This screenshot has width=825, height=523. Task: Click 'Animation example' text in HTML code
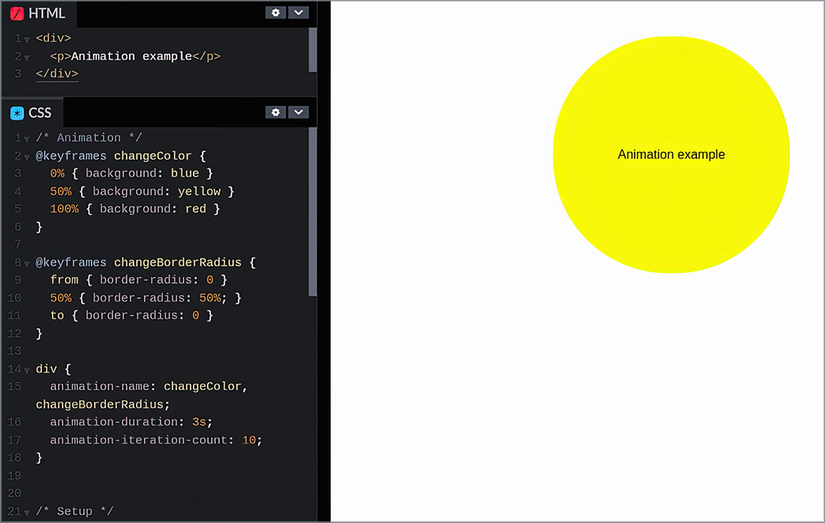[132, 56]
